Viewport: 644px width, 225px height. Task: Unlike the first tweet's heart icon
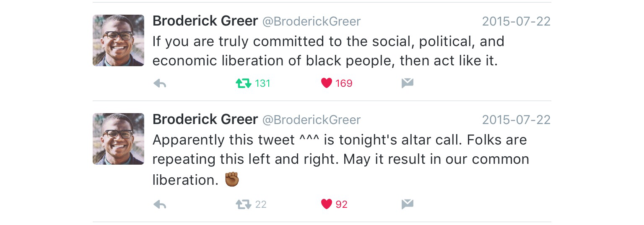[327, 83]
